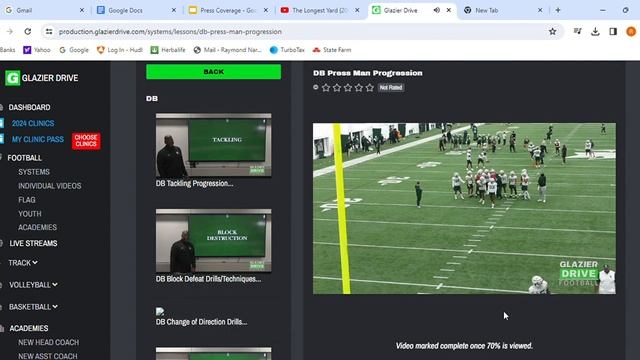The height and width of the screenshot is (360, 640).
Task: Expand the Volleyball menu chevron
Action: point(55,284)
